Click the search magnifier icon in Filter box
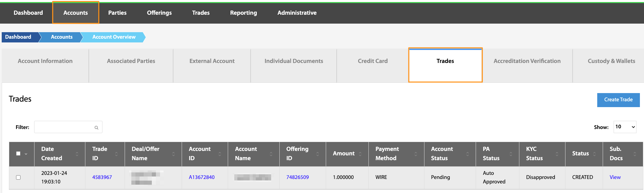644x193 pixels. click(96, 128)
